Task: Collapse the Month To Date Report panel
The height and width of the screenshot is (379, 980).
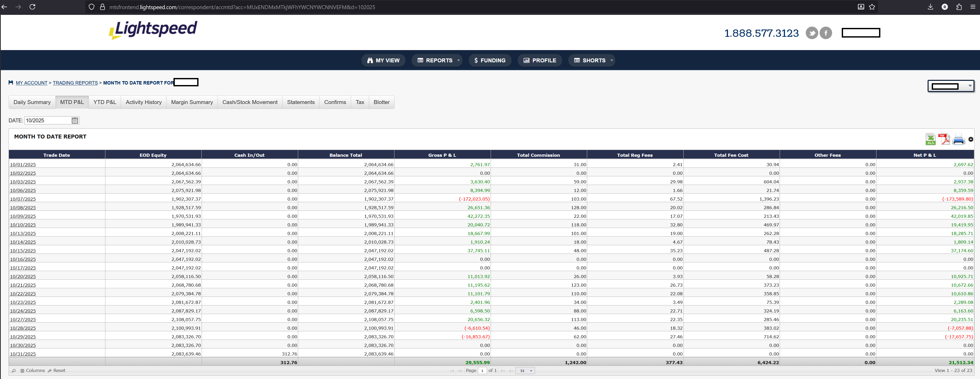Action: tap(971, 139)
